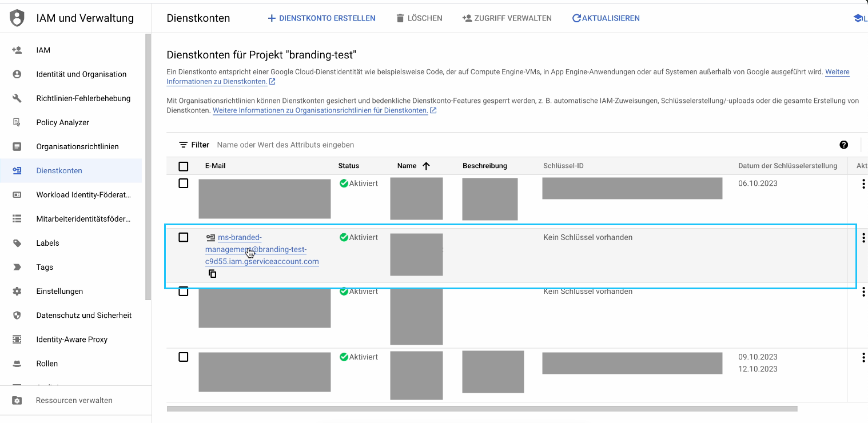Image resolution: width=868 pixels, height=423 pixels.
Task: Open the three-dot menu for the 06.10.2023 row
Action: [x=863, y=184]
